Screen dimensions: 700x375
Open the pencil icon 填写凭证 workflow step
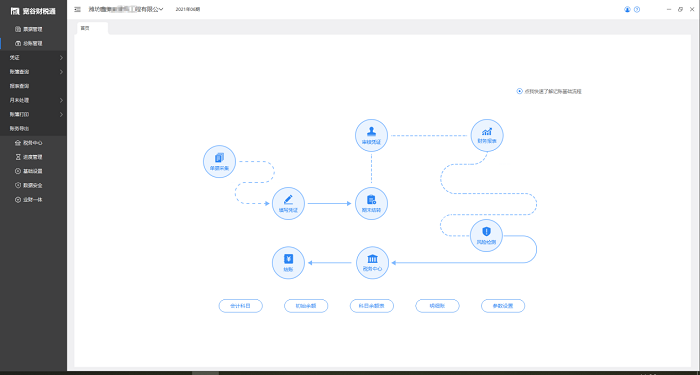point(288,204)
